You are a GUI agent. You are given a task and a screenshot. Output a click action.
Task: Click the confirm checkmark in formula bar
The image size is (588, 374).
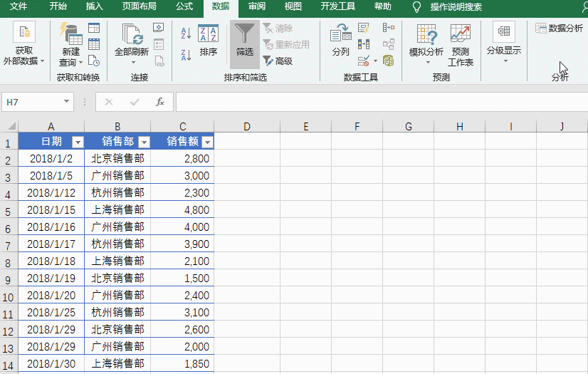click(x=135, y=102)
